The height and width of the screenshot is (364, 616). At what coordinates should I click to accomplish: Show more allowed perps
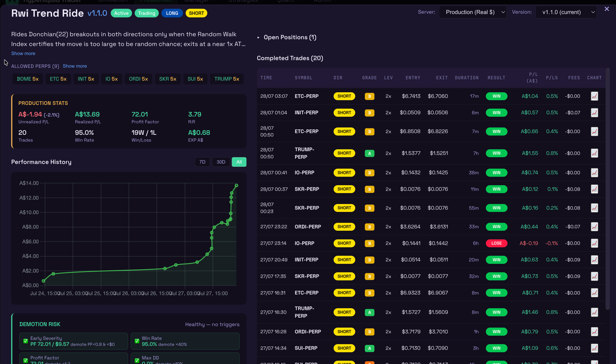[x=75, y=66]
